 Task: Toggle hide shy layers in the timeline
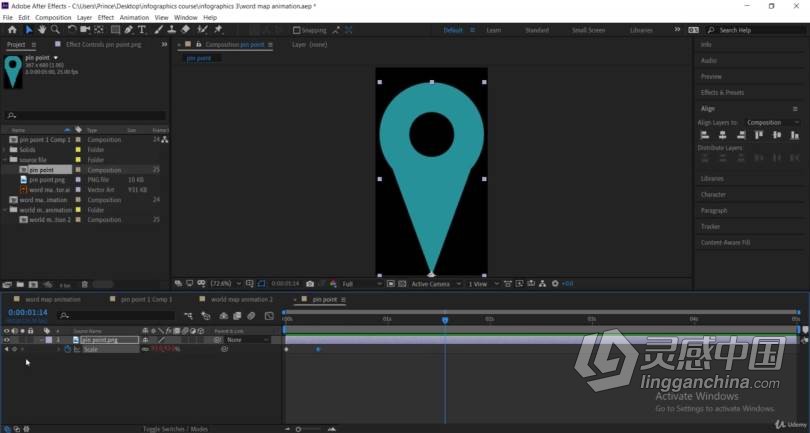tap(224, 315)
